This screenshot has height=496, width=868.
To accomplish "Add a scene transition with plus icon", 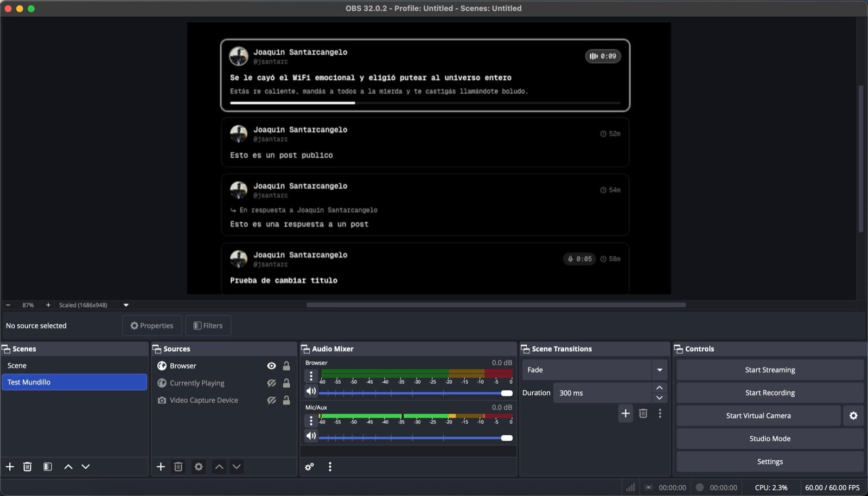I will (626, 414).
